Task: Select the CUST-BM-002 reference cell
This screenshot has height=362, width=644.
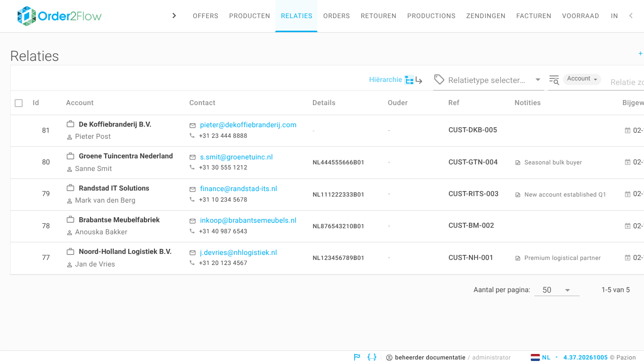Action: pos(471,225)
